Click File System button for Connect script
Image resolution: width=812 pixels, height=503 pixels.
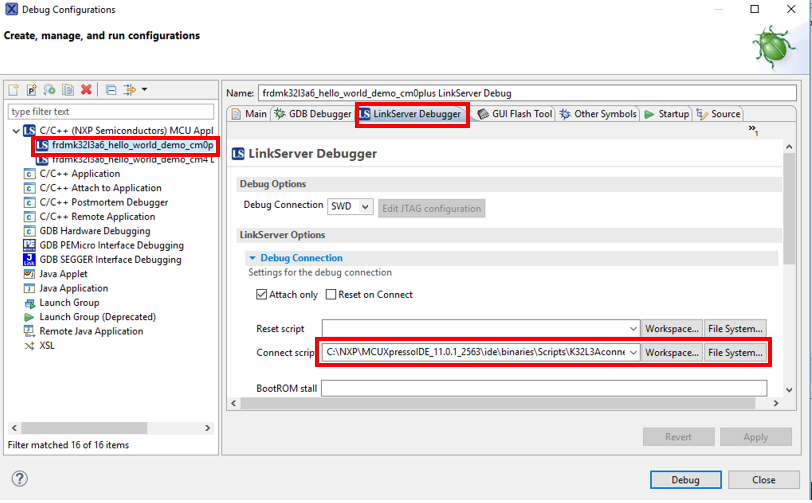[x=735, y=353]
